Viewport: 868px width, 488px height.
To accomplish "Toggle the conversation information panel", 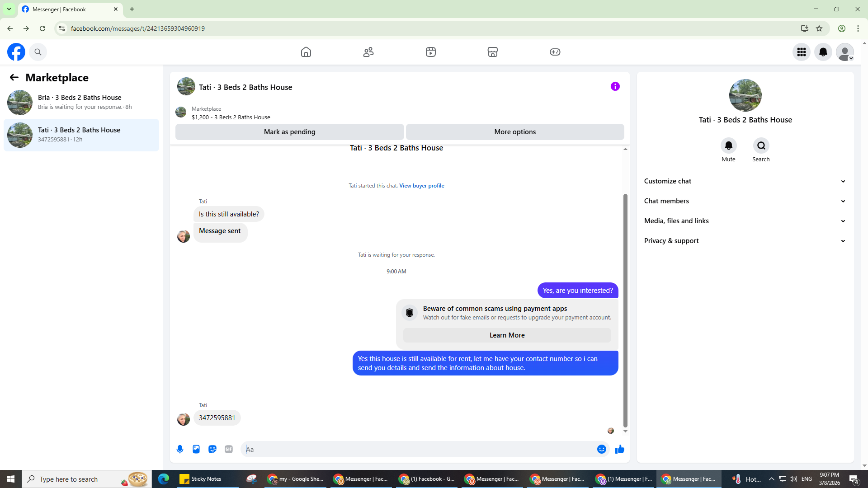I will (615, 86).
